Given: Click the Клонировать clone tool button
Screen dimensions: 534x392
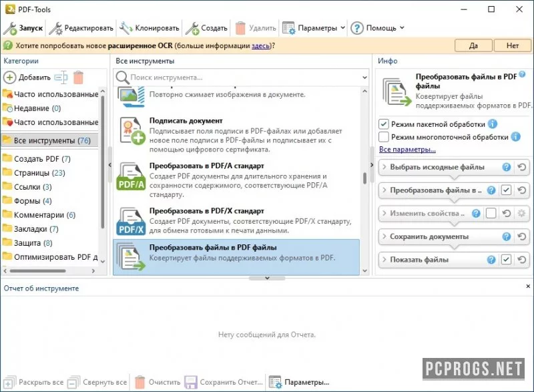Looking at the screenshot, I should [x=149, y=28].
